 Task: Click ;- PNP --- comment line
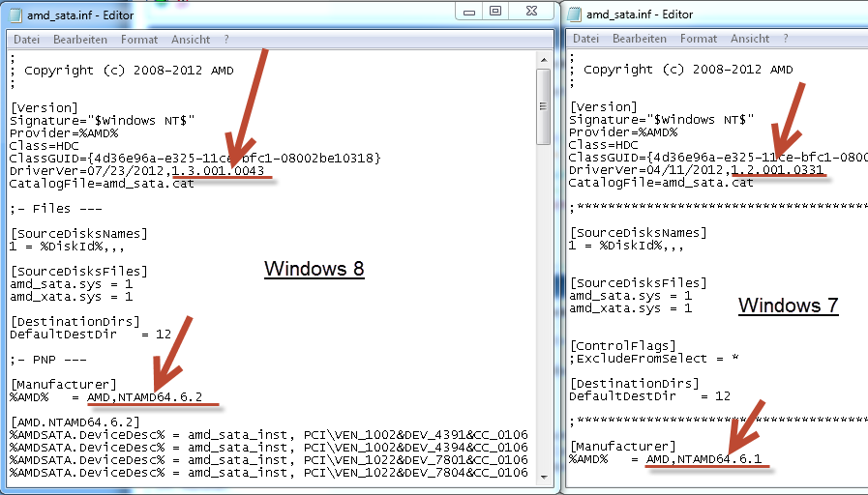click(48, 360)
